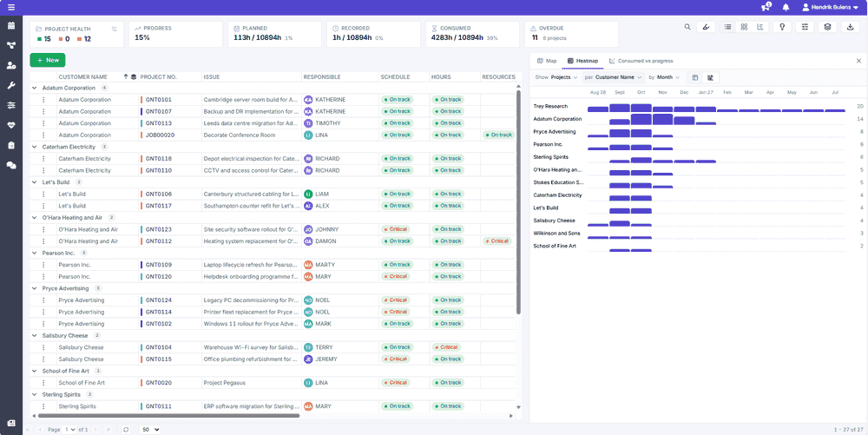Open the announcements megaphone icon
868x435 pixels.
[x=766, y=7]
